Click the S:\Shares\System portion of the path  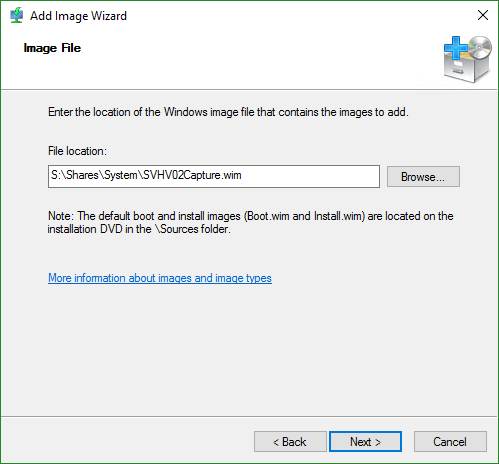94,175
